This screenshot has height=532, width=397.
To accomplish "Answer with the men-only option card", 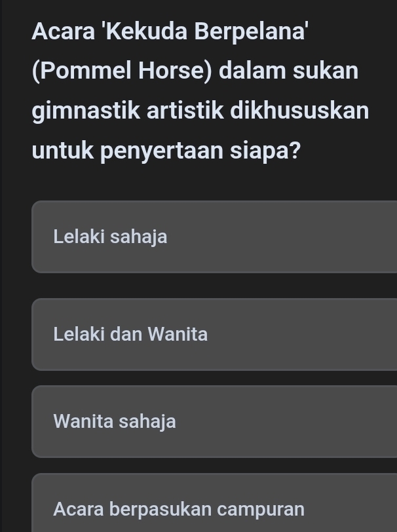I will coord(262,237).
